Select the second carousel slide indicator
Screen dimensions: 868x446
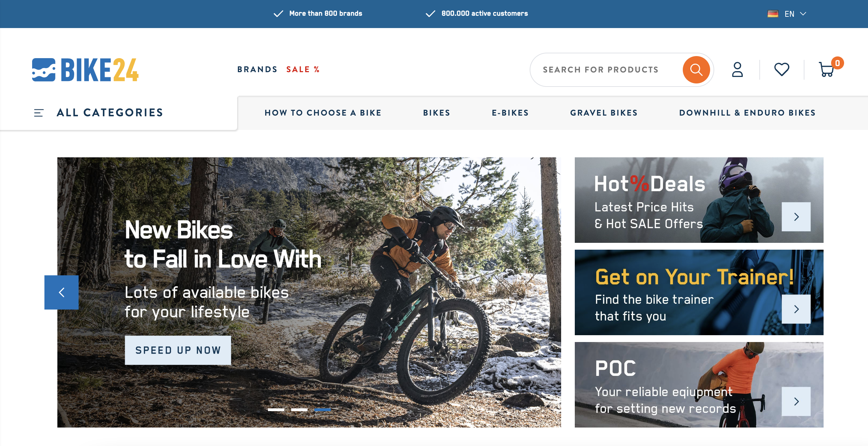coord(299,409)
